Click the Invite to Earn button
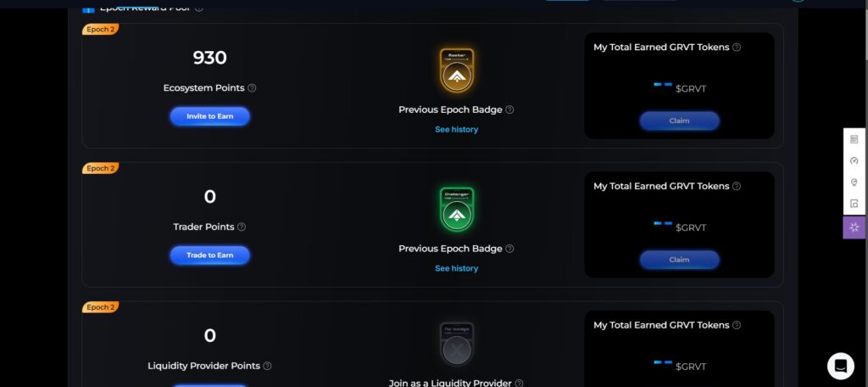This screenshot has height=387, width=868. pos(210,116)
